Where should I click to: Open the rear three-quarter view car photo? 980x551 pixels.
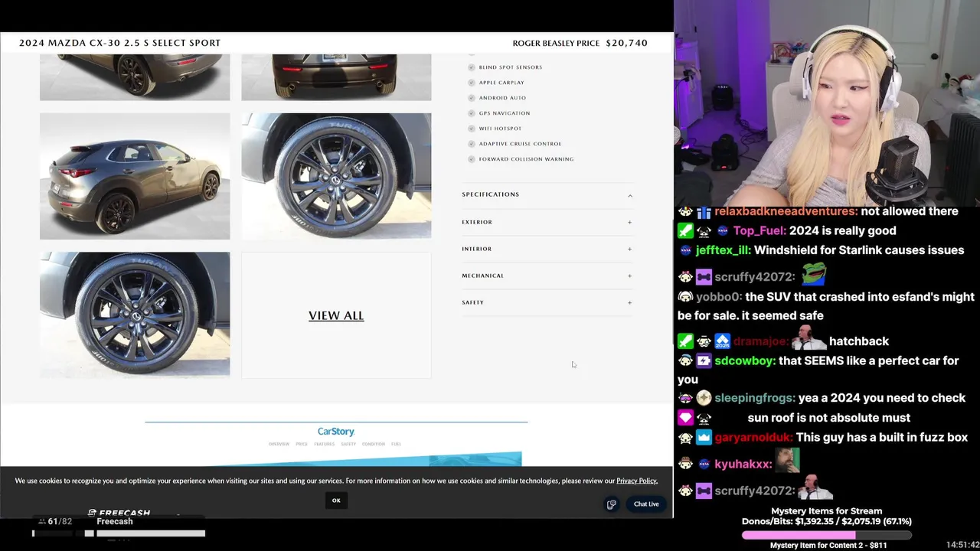tap(135, 176)
